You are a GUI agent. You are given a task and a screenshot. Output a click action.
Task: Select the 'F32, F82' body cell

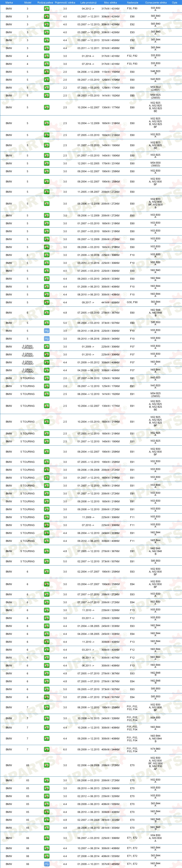(x=132, y=56)
